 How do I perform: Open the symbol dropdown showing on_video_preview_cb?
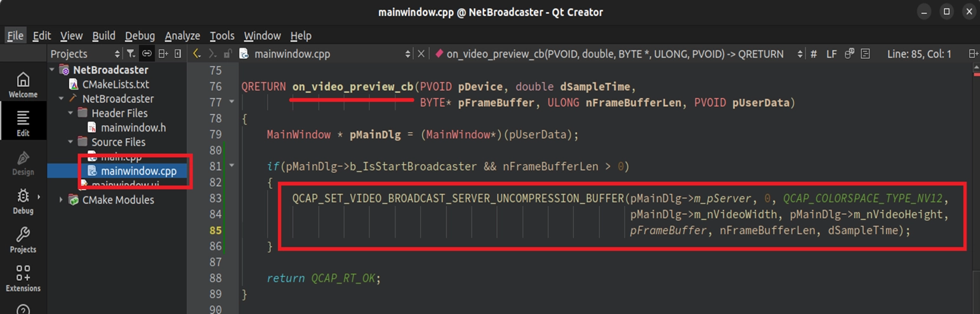point(800,54)
